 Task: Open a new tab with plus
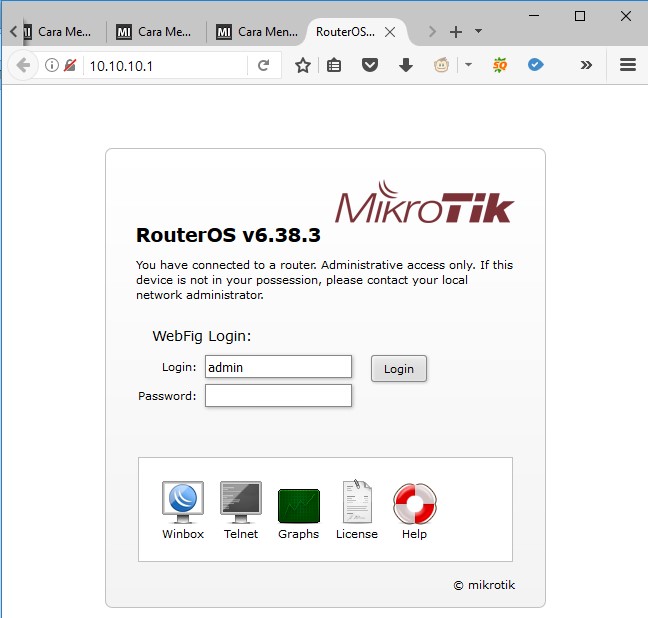point(456,32)
